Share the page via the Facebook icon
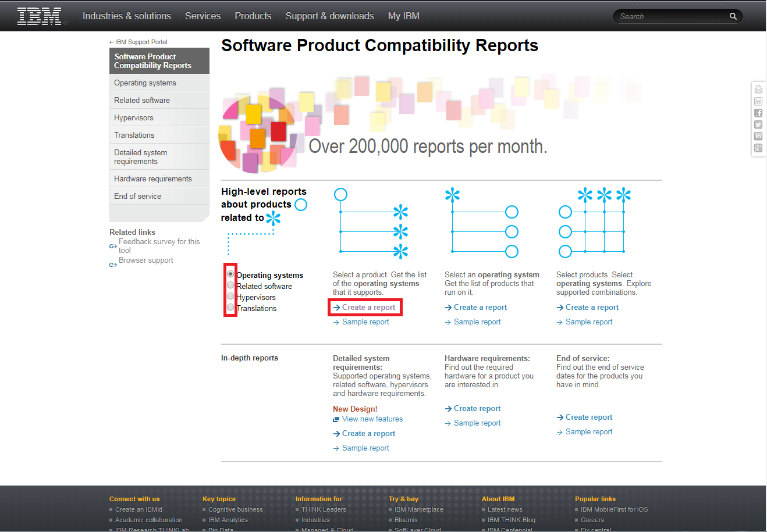The height and width of the screenshot is (532, 767). pyautogui.click(x=758, y=113)
